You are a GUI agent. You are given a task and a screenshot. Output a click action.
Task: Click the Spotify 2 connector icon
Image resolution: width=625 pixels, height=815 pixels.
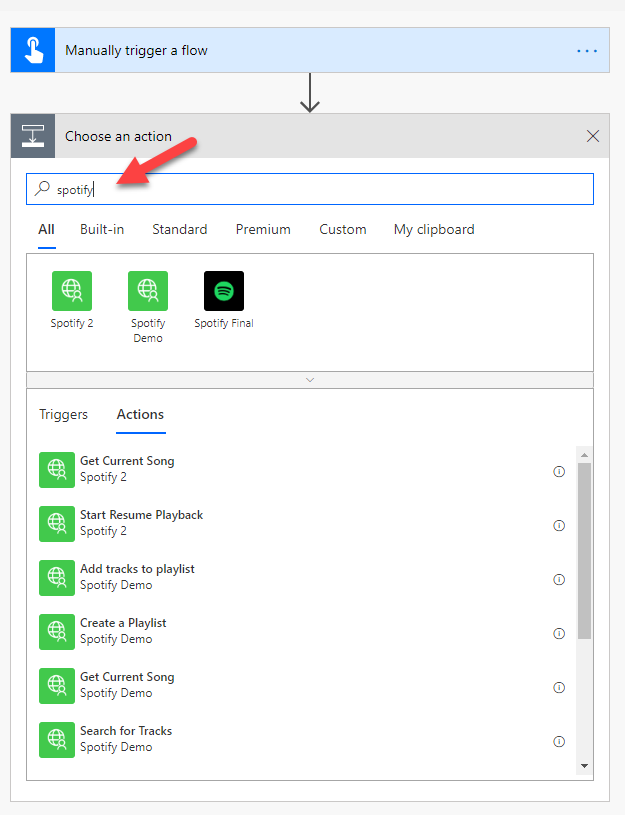[72, 291]
